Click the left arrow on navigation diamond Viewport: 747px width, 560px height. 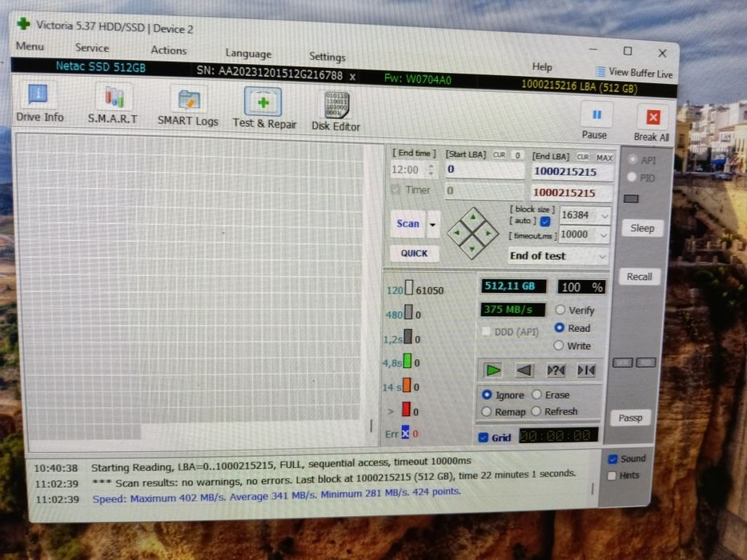456,233
